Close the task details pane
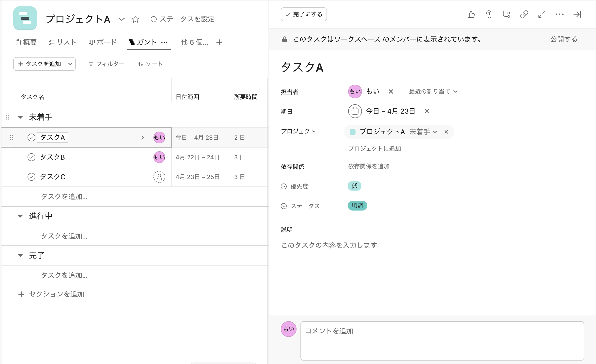 point(577,14)
